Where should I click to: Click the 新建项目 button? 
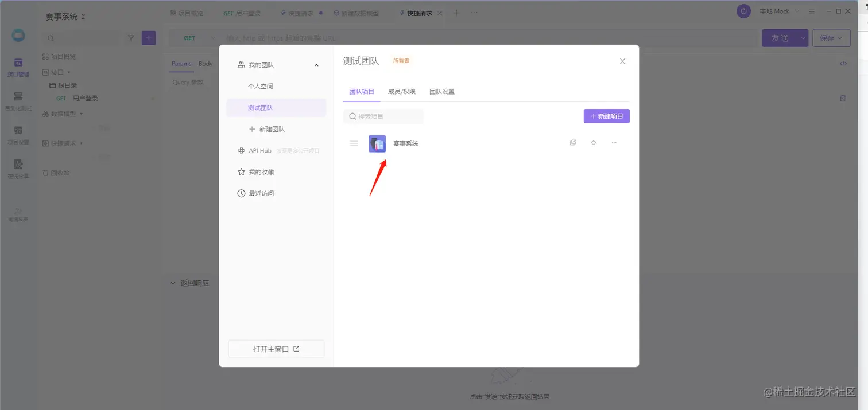point(607,116)
